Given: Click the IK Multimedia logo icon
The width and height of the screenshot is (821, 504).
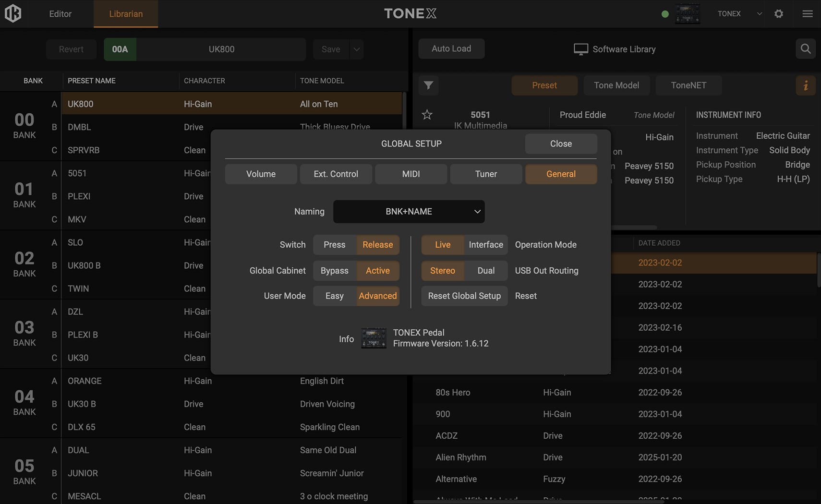Looking at the screenshot, I should coord(13,13).
